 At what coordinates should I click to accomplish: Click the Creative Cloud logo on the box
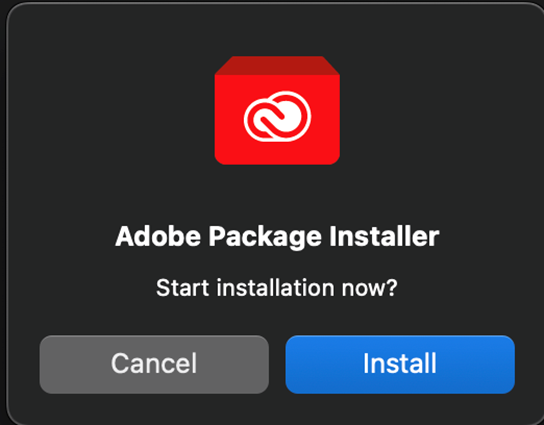click(277, 116)
